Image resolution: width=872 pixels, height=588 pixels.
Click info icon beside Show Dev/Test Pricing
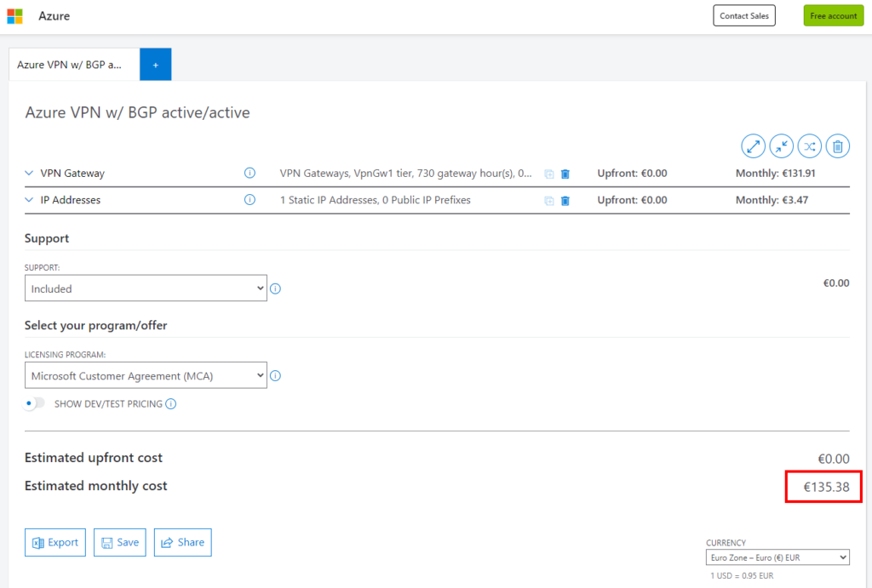coord(170,404)
